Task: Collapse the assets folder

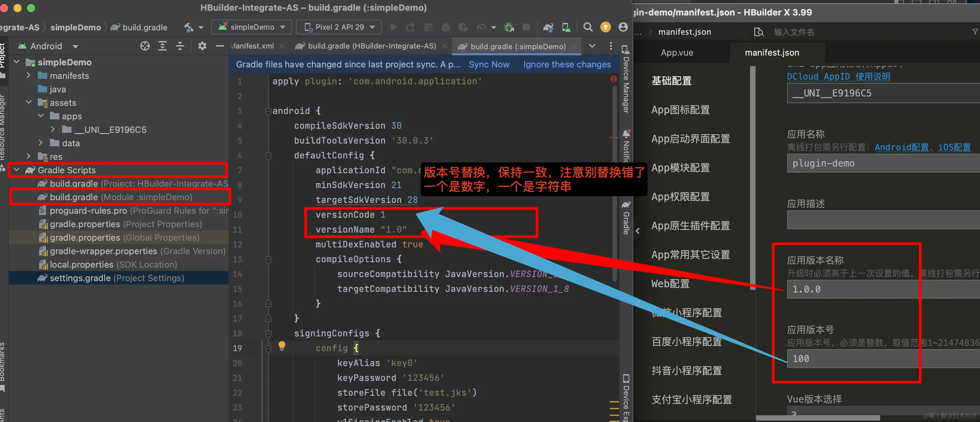Action: pos(29,102)
